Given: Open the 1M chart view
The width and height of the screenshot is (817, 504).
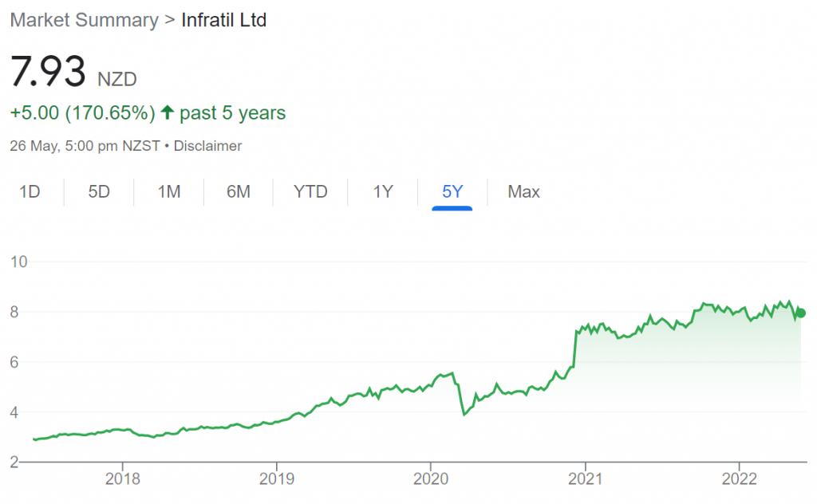Looking at the screenshot, I should [168, 191].
